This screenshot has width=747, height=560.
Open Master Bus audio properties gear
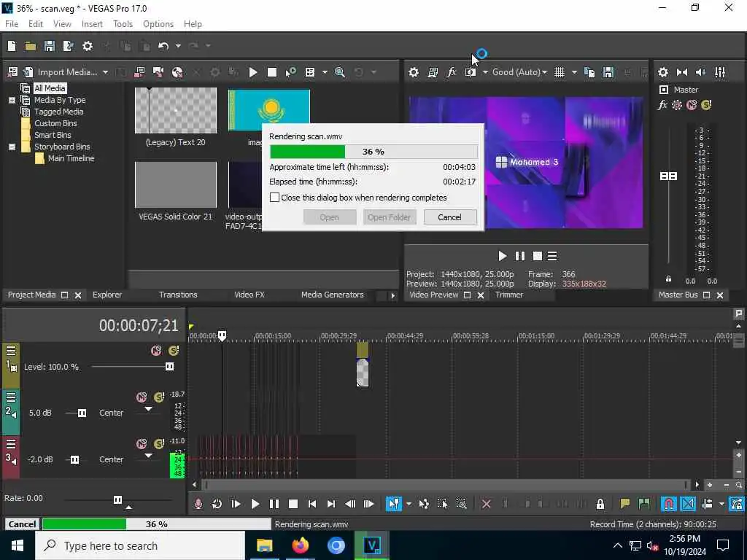662,72
